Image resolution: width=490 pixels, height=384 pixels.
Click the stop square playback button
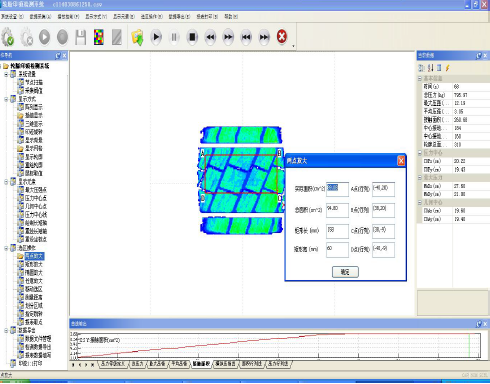192,37
